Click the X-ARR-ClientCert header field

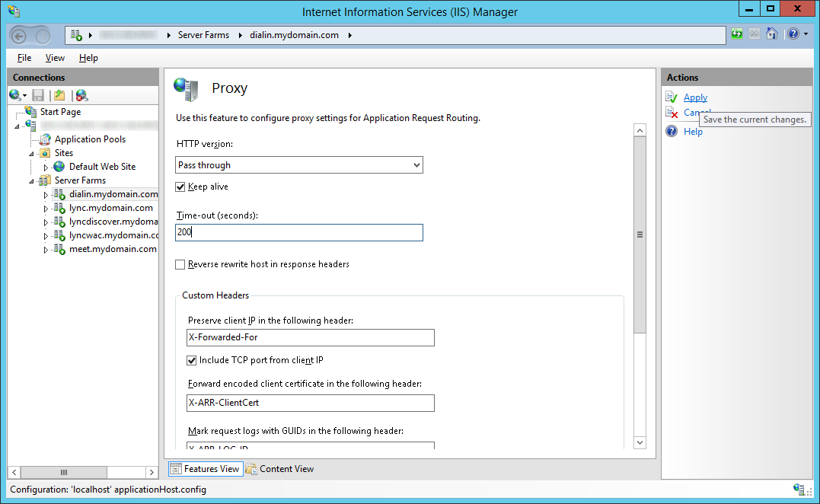(x=311, y=403)
